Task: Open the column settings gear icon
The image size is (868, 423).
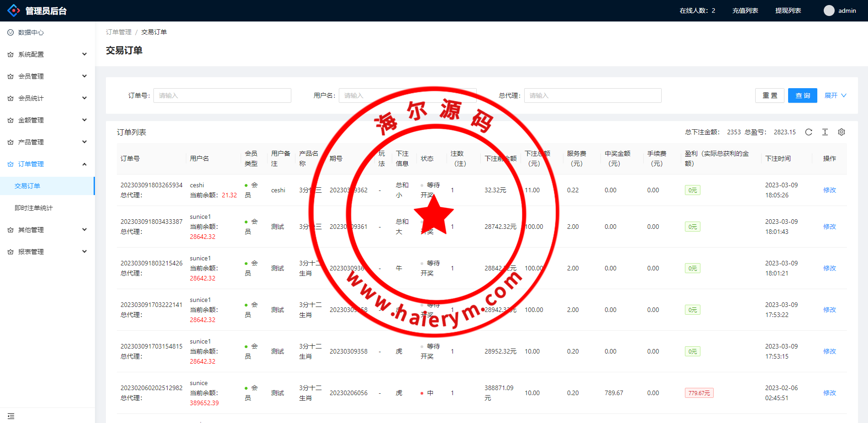Action: [842, 132]
